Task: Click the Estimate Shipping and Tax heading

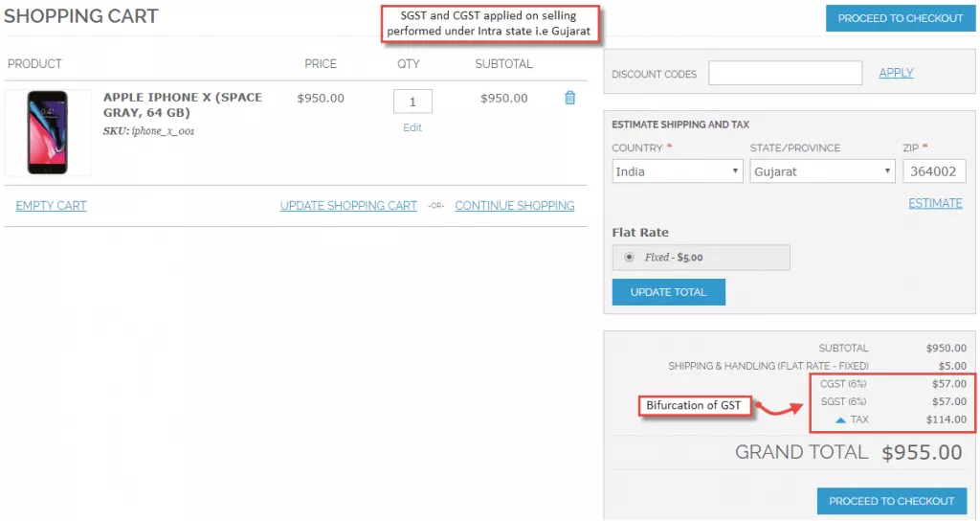Action: point(680,125)
